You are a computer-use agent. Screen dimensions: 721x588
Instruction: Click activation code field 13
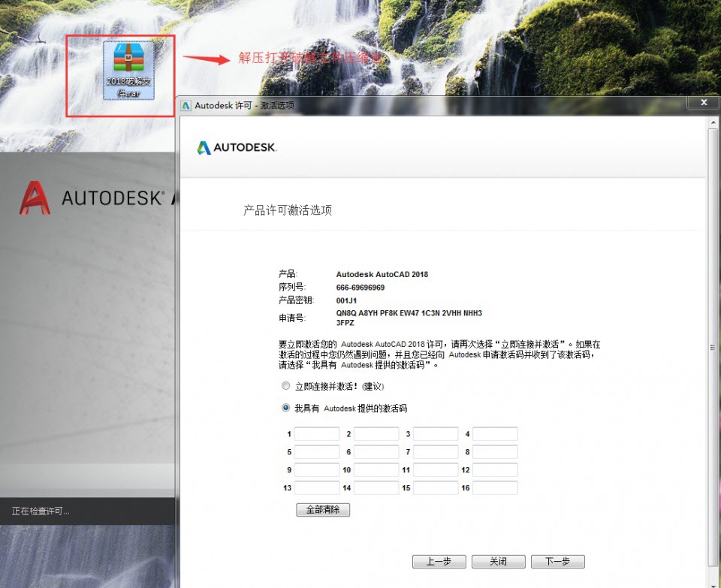point(317,488)
